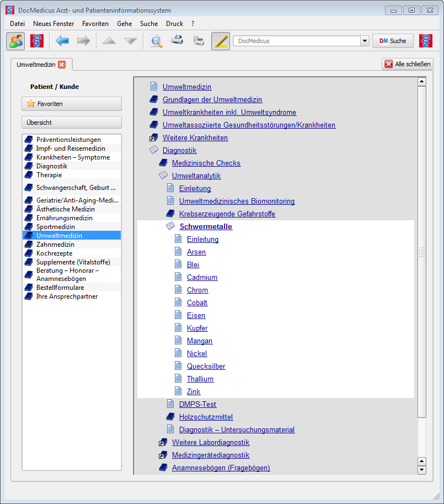444x504 pixels.
Task: Click the bottom-most scrollbar down arrow
Action: tap(422, 470)
